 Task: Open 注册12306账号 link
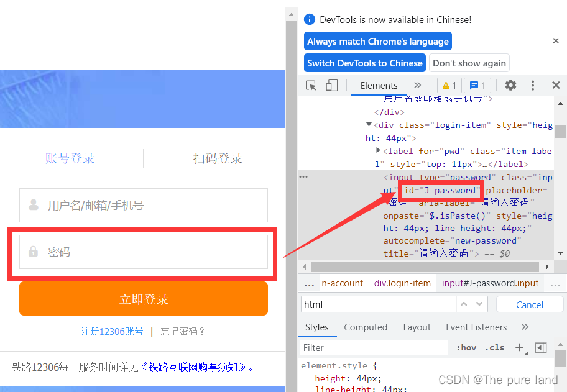[x=112, y=331]
